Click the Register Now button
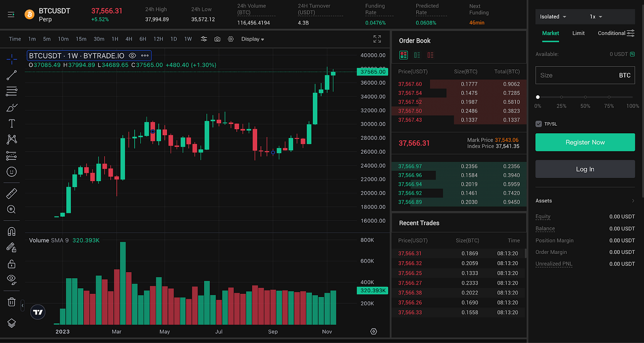 585,142
